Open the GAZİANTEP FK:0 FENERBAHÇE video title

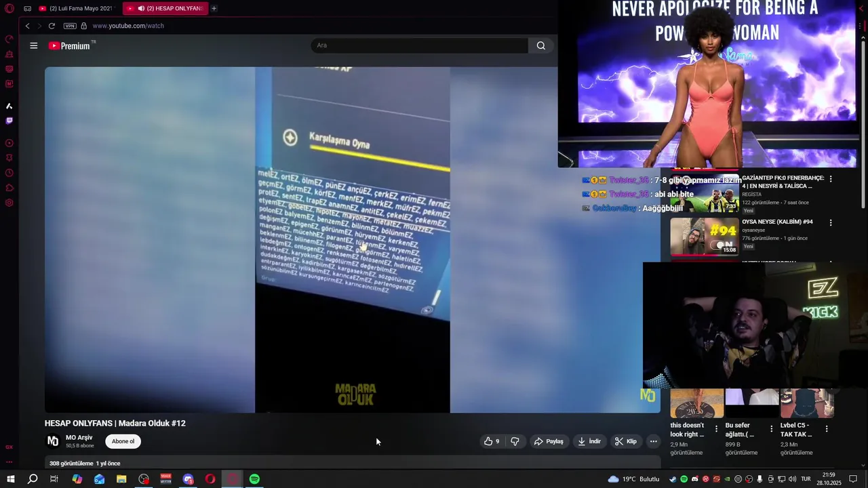pyautogui.click(x=783, y=182)
